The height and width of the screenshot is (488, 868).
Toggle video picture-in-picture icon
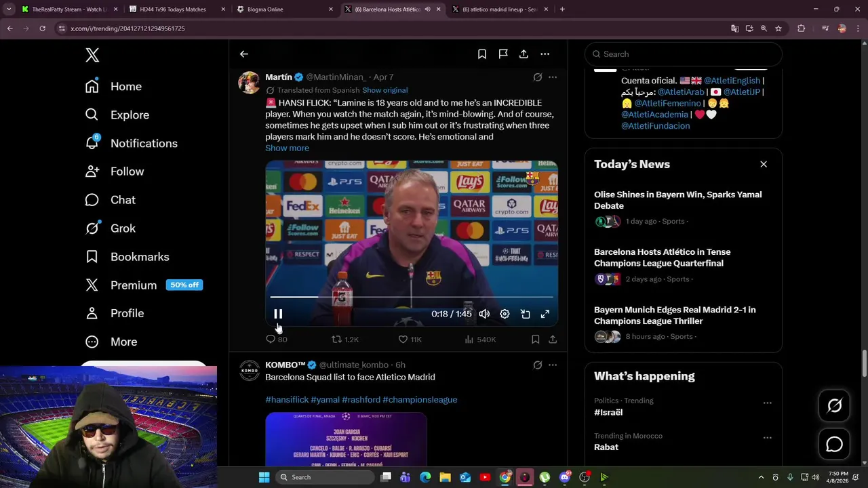click(x=525, y=314)
